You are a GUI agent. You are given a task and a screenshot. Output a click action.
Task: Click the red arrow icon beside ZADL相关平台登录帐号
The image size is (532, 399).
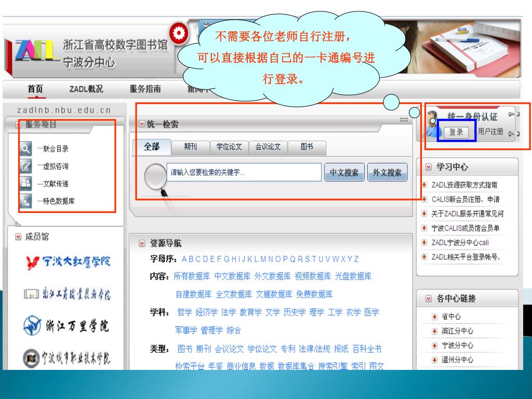click(424, 257)
